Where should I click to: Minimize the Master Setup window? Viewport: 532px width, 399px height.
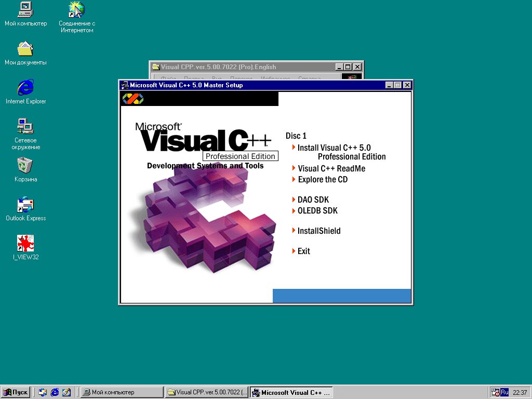pos(390,85)
